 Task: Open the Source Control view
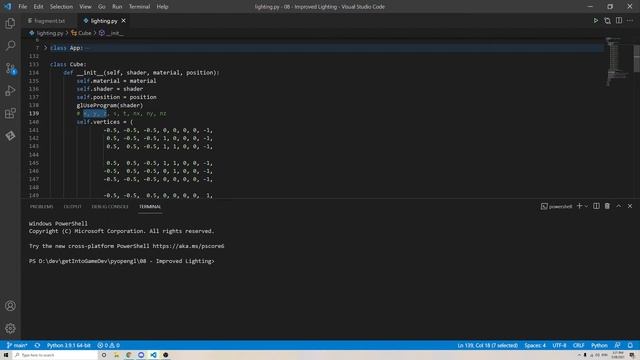coord(10,68)
